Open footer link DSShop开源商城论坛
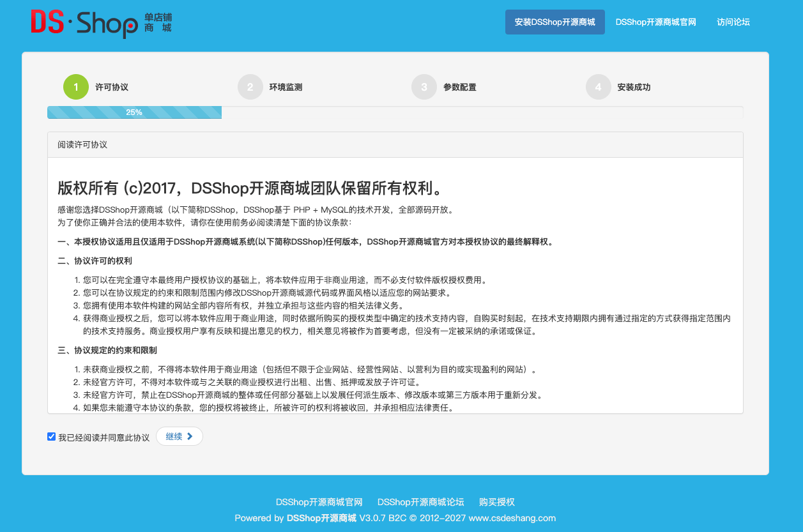The height and width of the screenshot is (532, 803). (x=421, y=502)
